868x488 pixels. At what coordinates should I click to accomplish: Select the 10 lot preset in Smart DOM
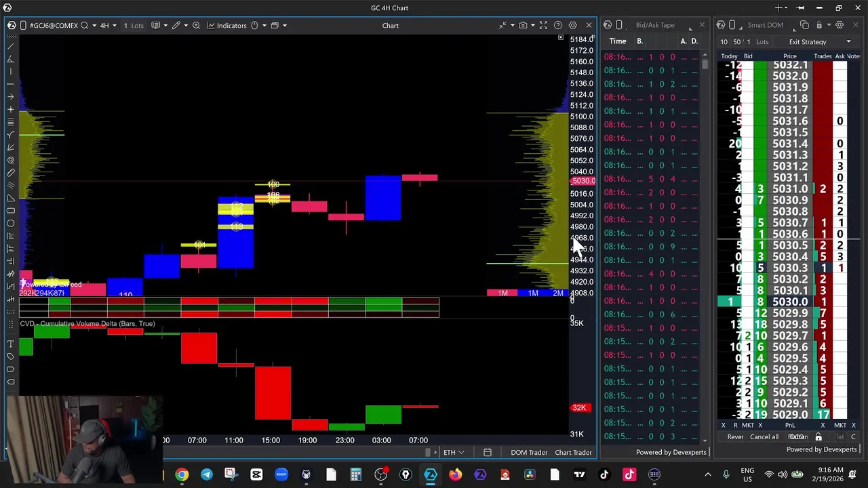pyautogui.click(x=724, y=42)
